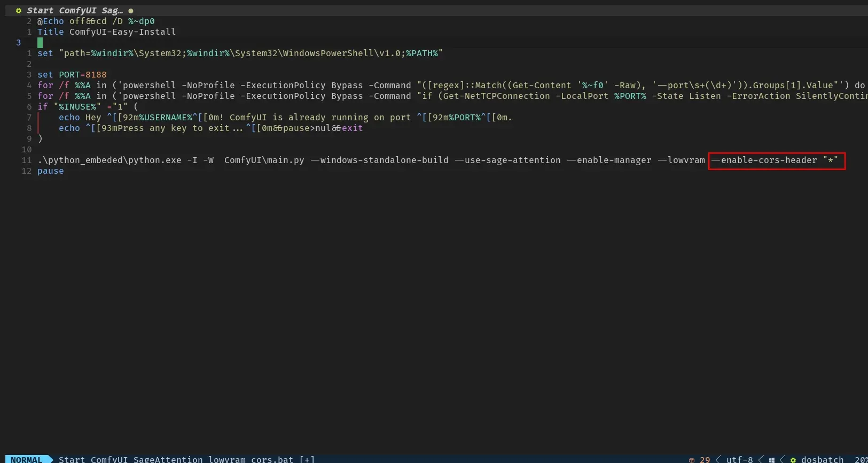Click '[regex]::Match' in the first for loop
Image resolution: width=868 pixels, height=463 pixels.
[465, 86]
